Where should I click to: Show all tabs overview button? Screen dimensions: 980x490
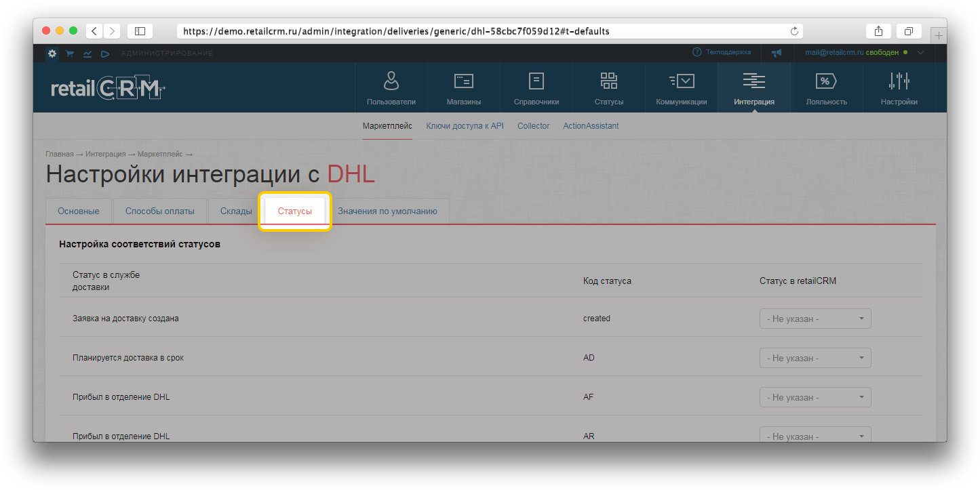pos(909,30)
